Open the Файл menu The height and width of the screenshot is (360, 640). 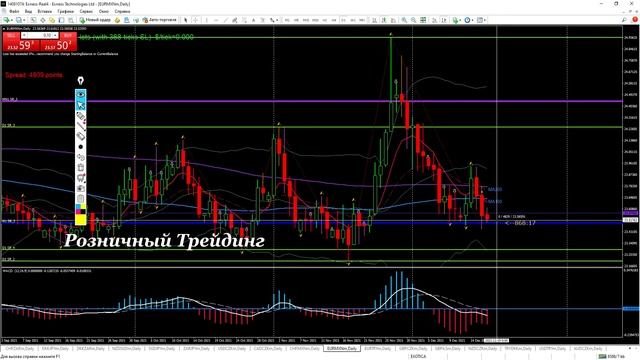(x=14, y=11)
